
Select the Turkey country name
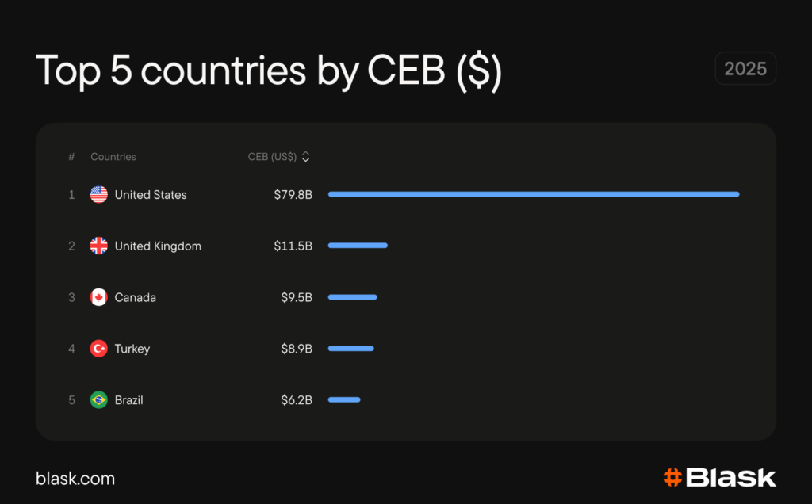pos(132,349)
